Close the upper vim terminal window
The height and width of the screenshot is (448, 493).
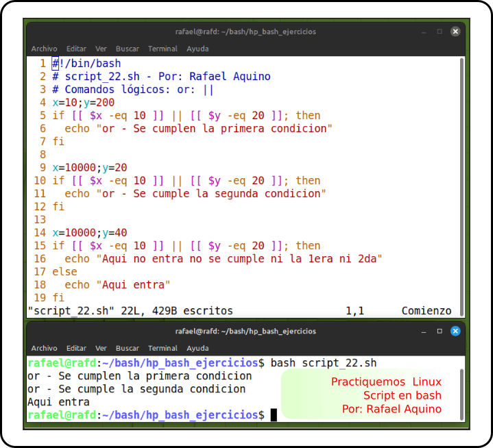click(x=455, y=32)
